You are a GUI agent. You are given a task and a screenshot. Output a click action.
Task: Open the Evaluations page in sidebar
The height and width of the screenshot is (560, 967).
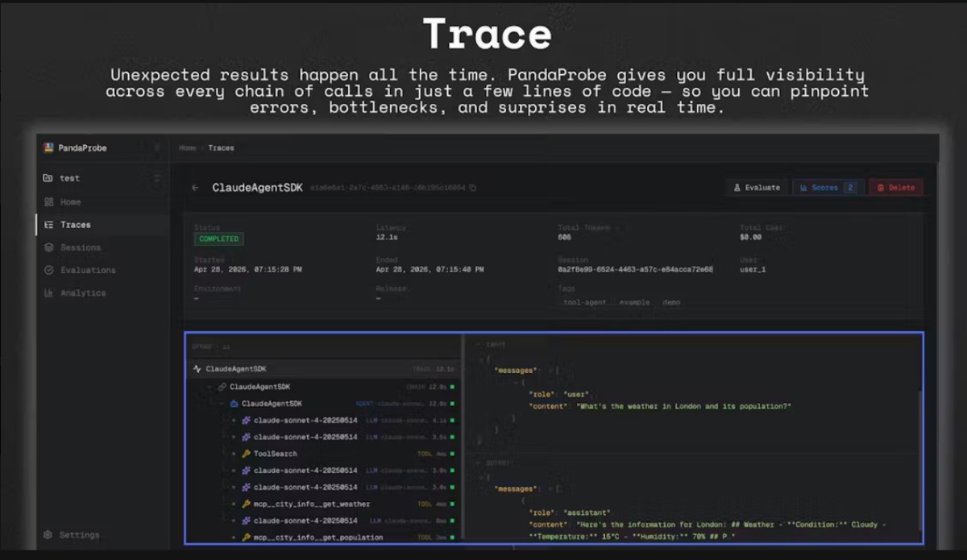pyautogui.click(x=102, y=270)
